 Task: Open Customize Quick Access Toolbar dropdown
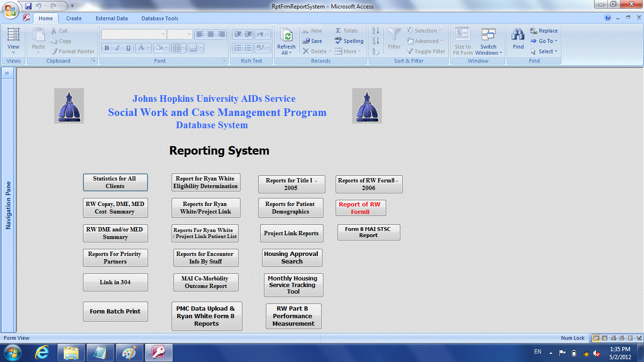coord(72,6)
